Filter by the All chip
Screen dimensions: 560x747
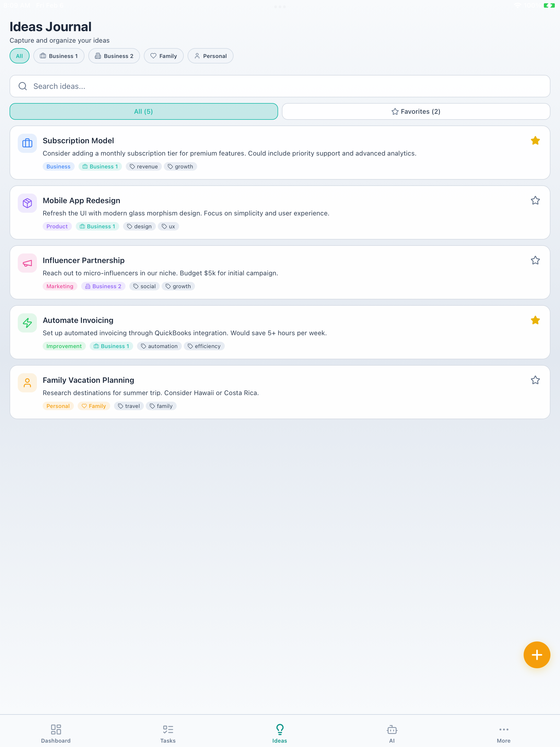click(20, 56)
